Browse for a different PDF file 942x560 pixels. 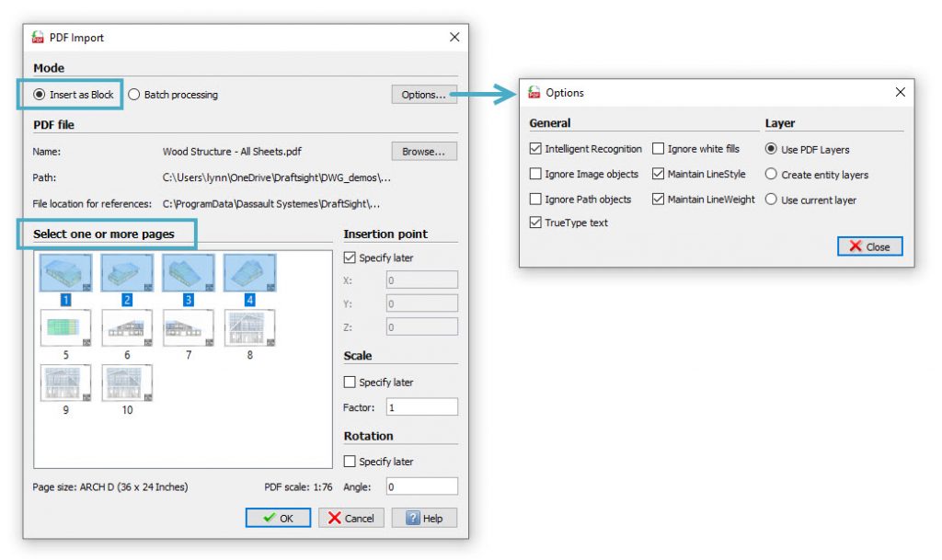point(423,151)
